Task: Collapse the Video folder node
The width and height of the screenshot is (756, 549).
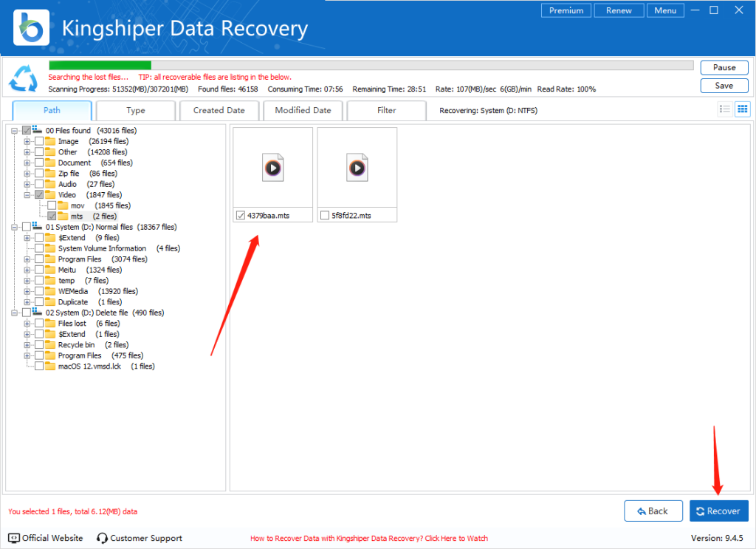Action: (x=27, y=195)
